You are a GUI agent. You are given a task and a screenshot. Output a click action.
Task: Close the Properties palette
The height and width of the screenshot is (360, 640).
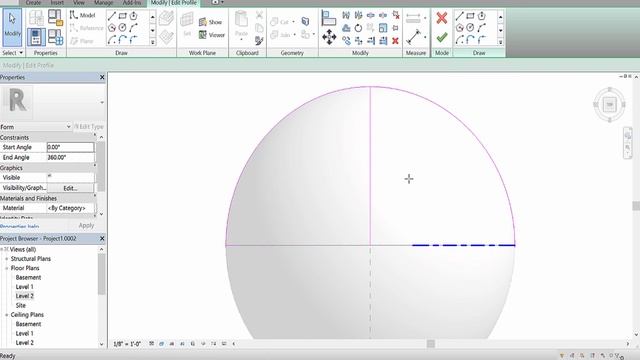pyautogui.click(x=102, y=77)
